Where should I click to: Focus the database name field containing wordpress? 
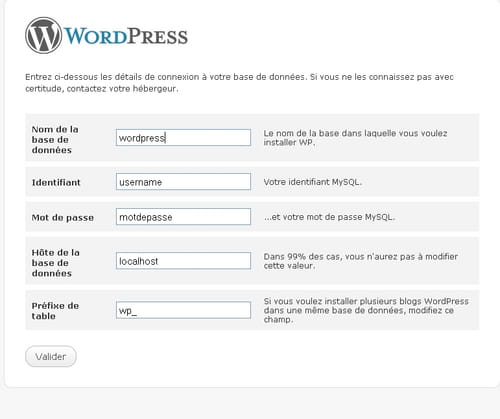[183, 138]
